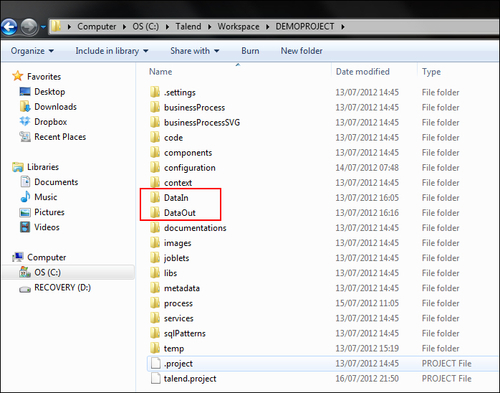Viewport: 500px width, 393px height.
Task: Expand breadcrumb arrow after Computer
Action: [124, 27]
